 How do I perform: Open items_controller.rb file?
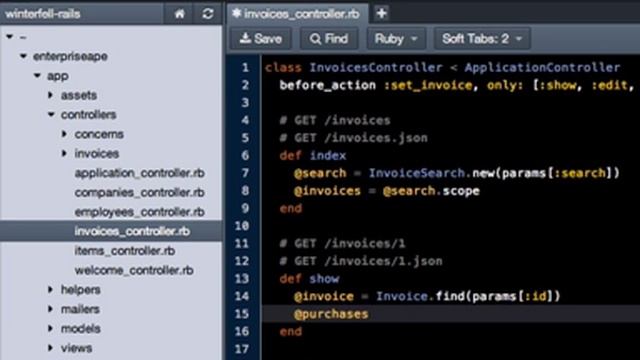pyautogui.click(x=124, y=251)
